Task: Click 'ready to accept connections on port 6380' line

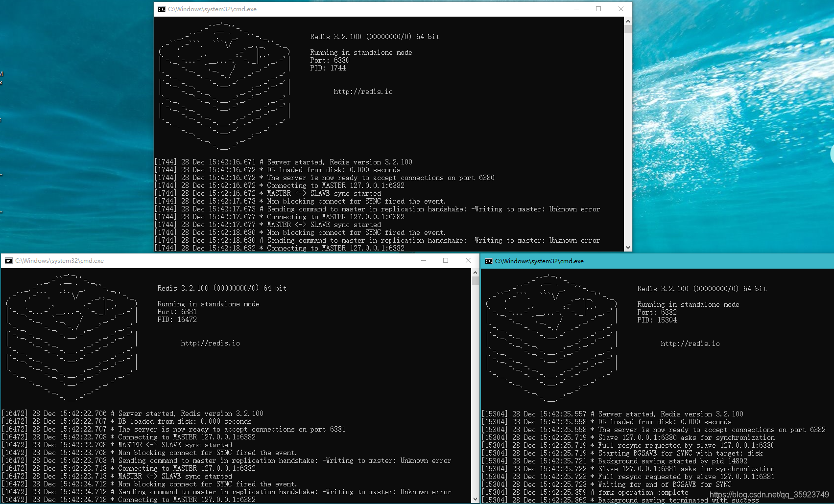Action: tap(325, 178)
